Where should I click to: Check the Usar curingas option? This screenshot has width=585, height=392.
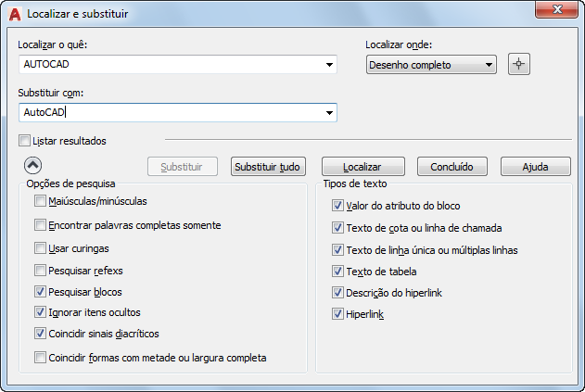(x=40, y=248)
